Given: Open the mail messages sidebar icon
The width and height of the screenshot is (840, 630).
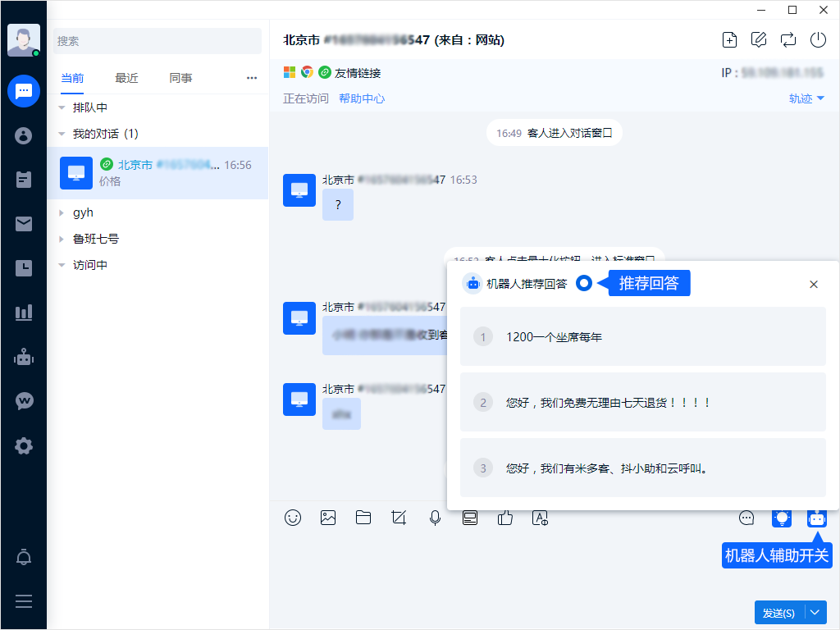Looking at the screenshot, I should click(24, 224).
